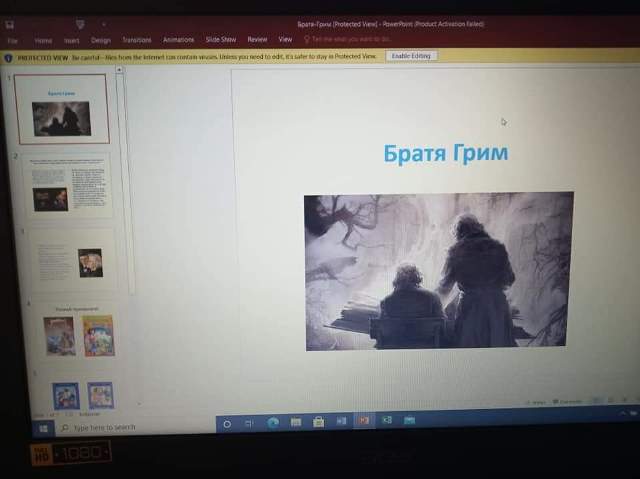Screen dimensions: 640x479
Task: Click the Comments button in status bar
Action: tap(567, 402)
